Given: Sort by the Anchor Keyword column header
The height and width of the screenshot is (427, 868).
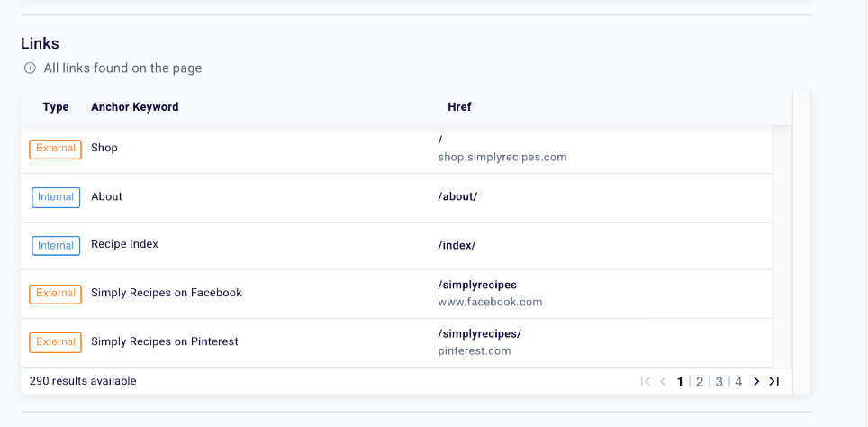Looking at the screenshot, I should 135,107.
